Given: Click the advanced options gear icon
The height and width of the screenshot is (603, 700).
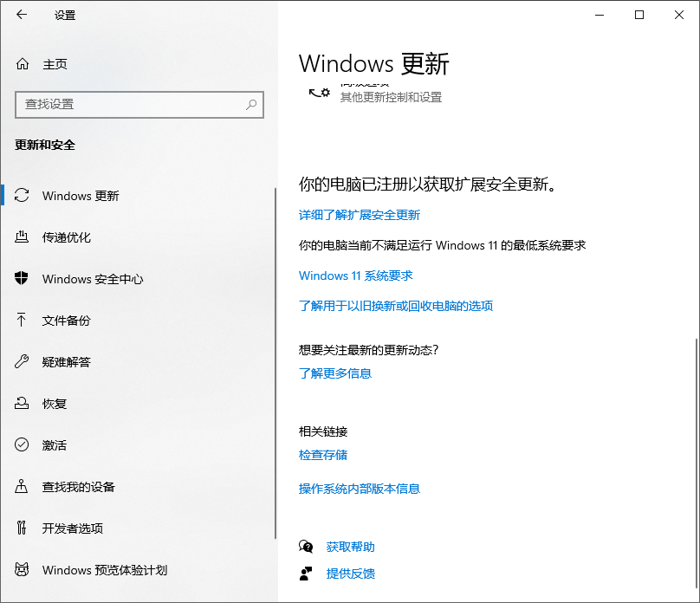Looking at the screenshot, I should point(320,93).
